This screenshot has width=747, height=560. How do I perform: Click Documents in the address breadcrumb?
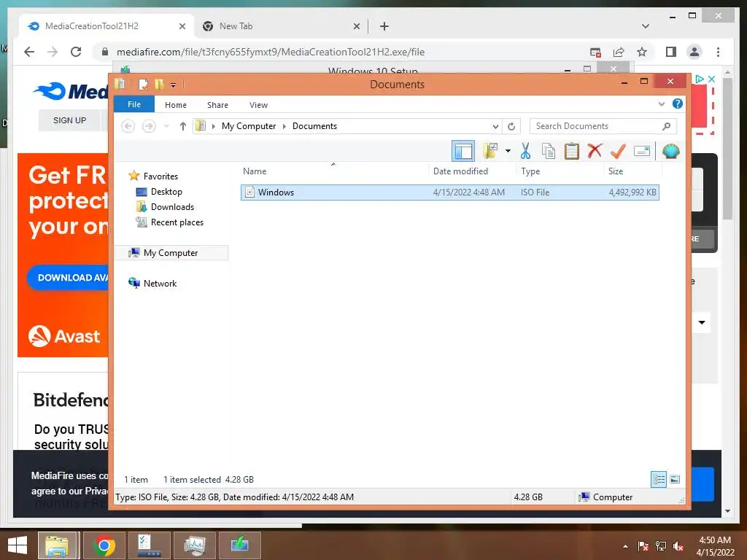314,126
